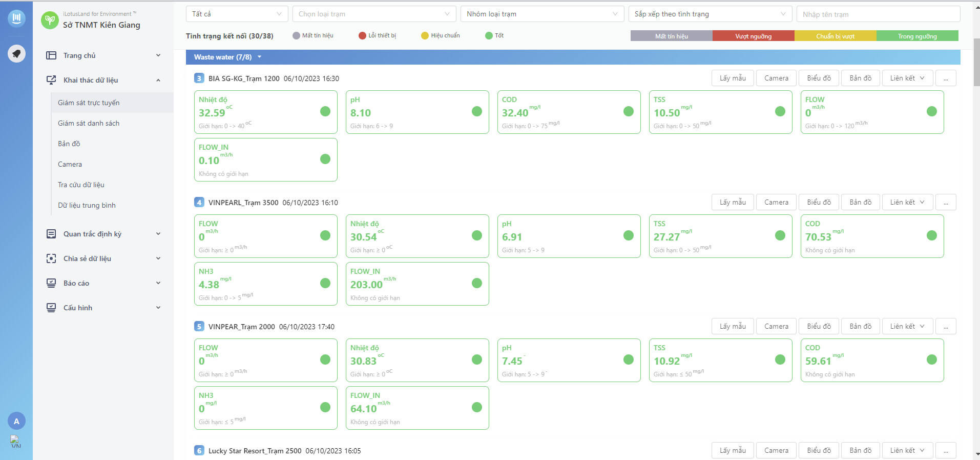Click the more options button for VINPEARL_Trạm 3500
980x460 pixels.
946,202
